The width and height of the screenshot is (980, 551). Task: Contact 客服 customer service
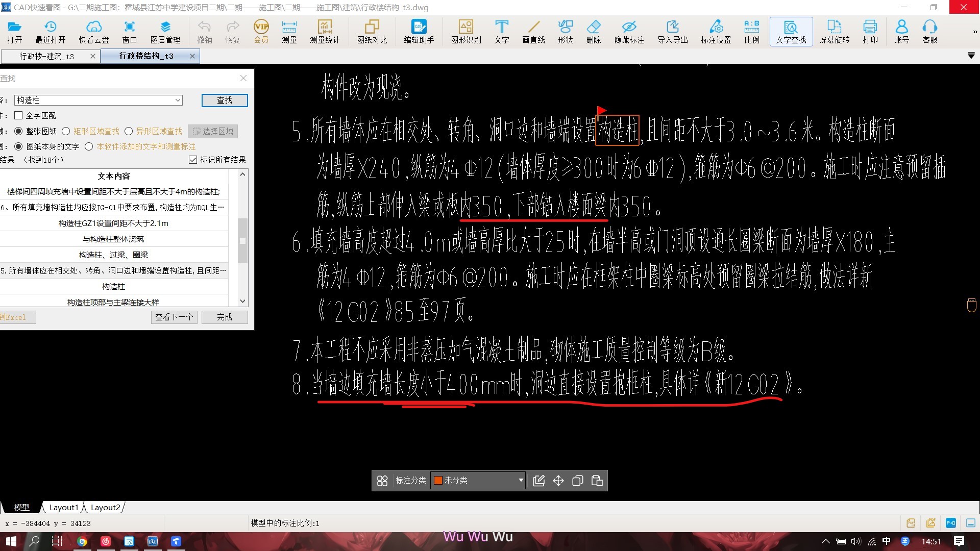pyautogui.click(x=929, y=32)
